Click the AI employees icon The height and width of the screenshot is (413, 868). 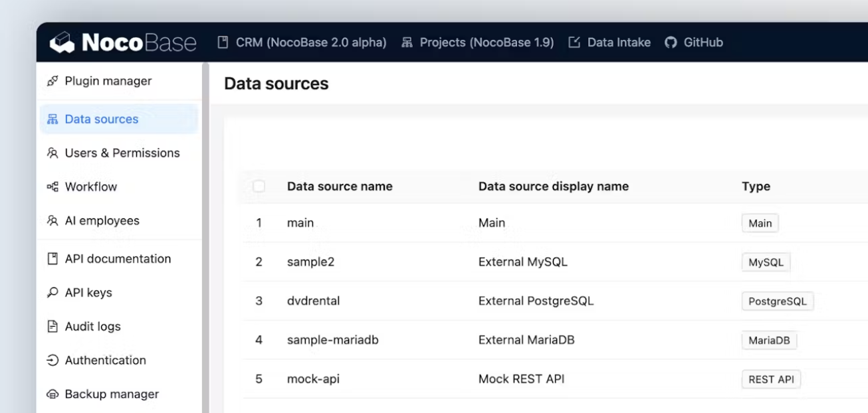point(53,221)
